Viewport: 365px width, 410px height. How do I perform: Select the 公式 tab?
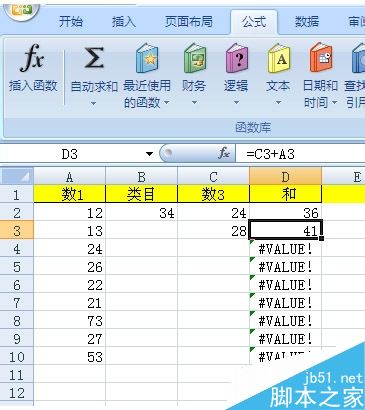click(254, 22)
